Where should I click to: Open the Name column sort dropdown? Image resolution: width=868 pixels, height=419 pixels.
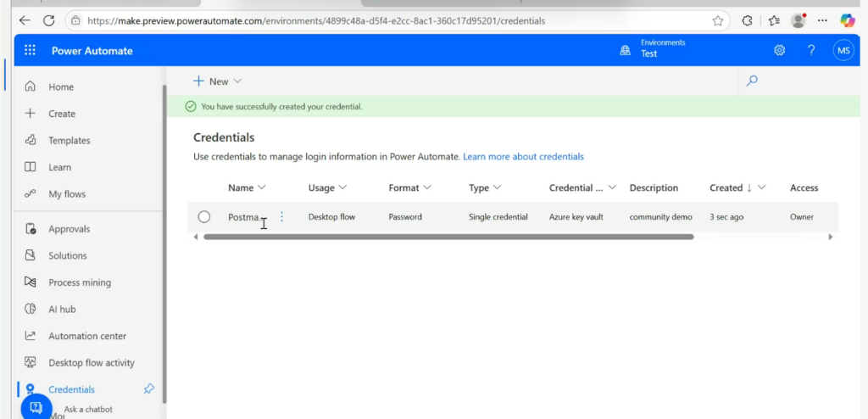pos(262,187)
